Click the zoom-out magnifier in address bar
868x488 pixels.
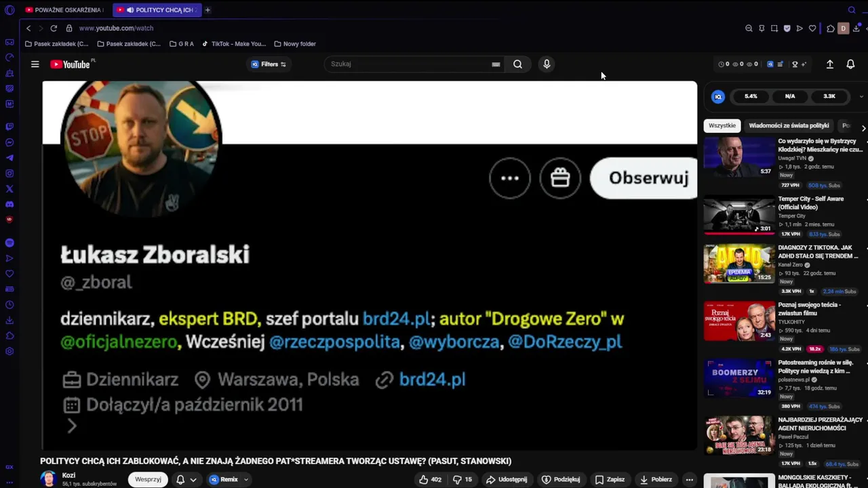749,28
